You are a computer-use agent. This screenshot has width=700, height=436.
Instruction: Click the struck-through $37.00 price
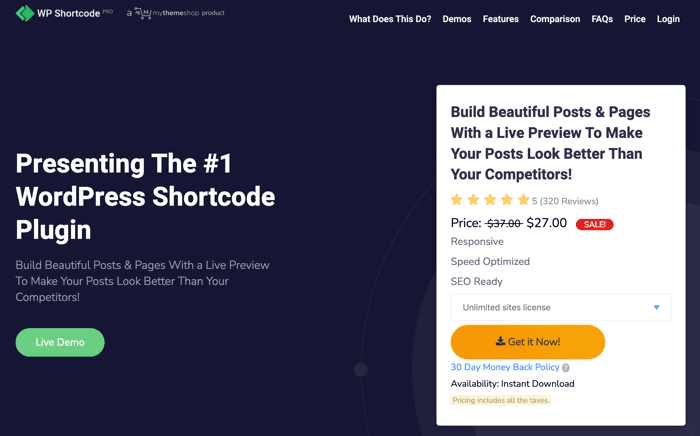[x=504, y=223]
